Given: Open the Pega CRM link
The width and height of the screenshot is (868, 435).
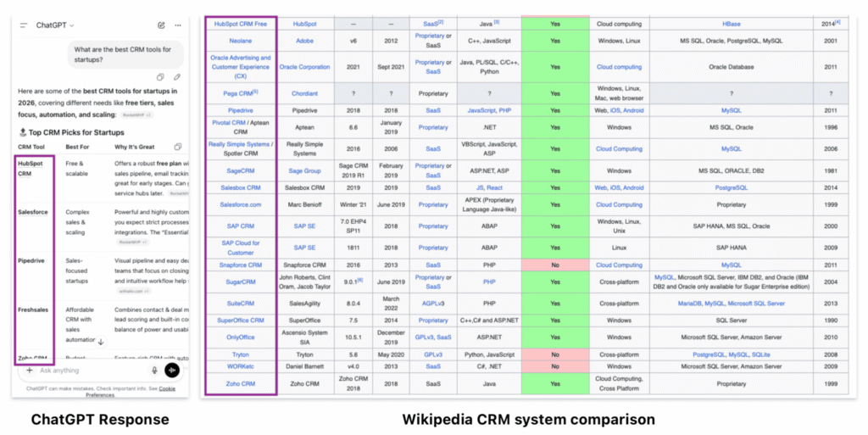Looking at the screenshot, I should click(x=238, y=93).
